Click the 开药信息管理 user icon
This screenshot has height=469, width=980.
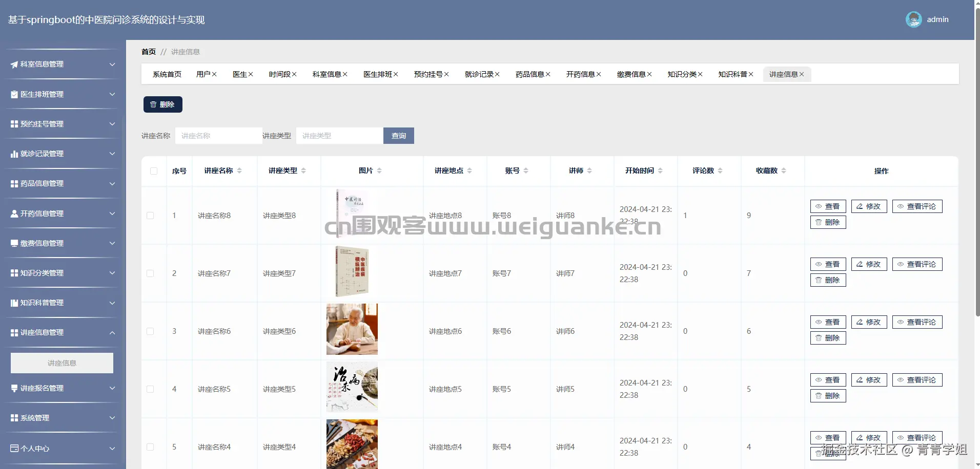click(x=14, y=214)
